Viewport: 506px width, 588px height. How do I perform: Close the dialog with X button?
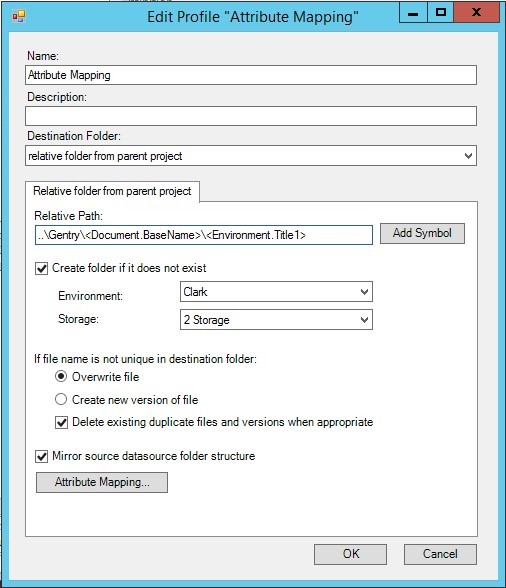(476, 13)
